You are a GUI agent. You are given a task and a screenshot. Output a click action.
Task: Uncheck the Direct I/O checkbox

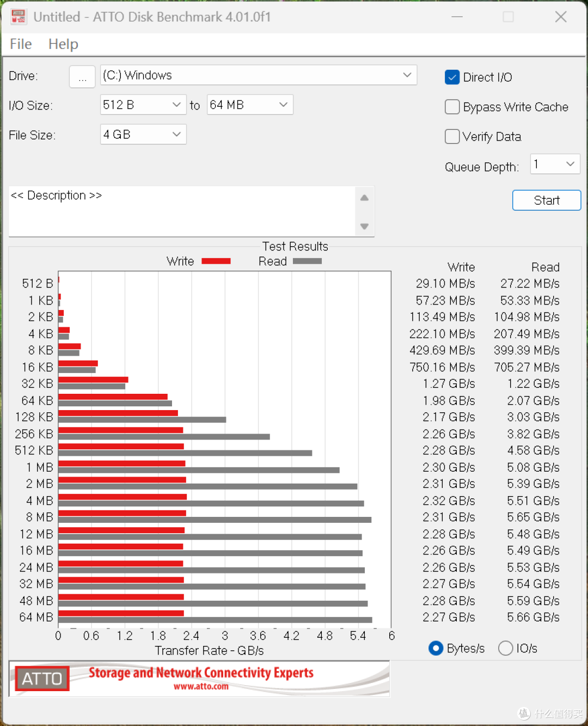[452, 77]
